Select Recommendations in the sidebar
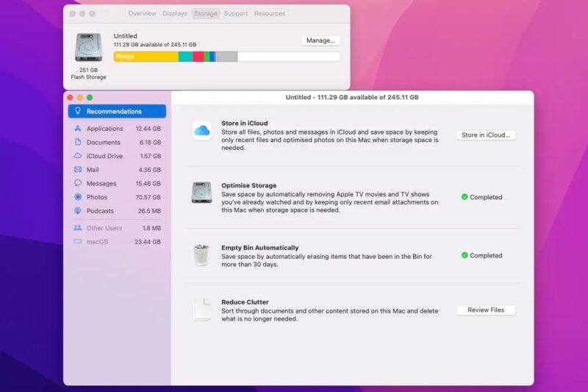 click(x=117, y=112)
